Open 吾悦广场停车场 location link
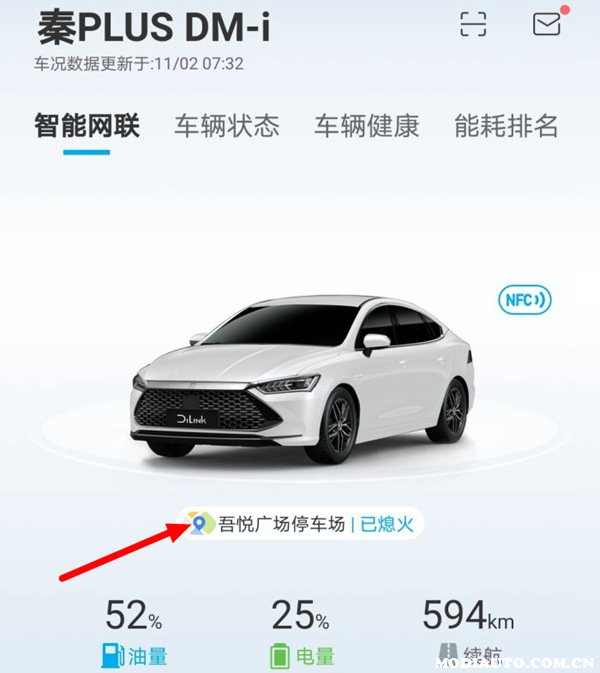The image size is (600, 673). (282, 524)
